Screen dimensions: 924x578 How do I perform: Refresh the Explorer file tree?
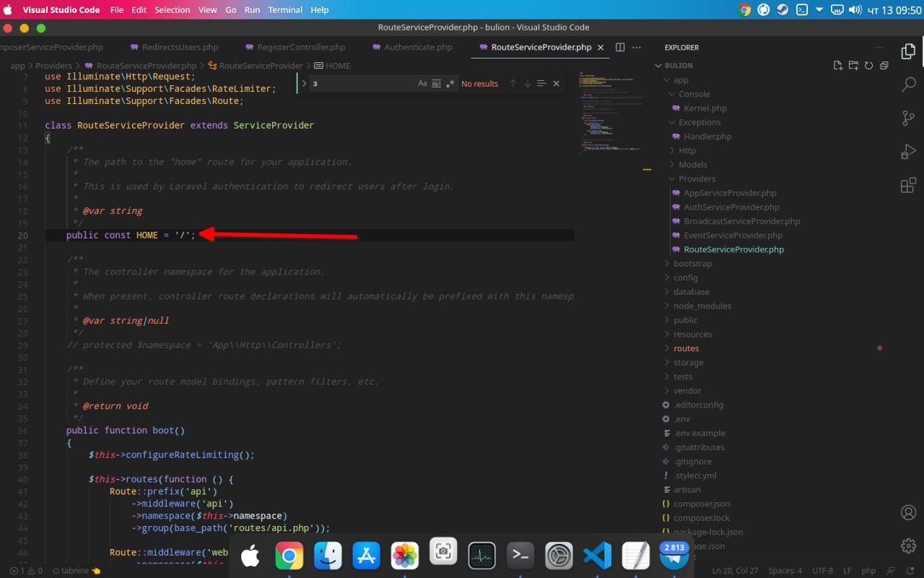[868, 66]
